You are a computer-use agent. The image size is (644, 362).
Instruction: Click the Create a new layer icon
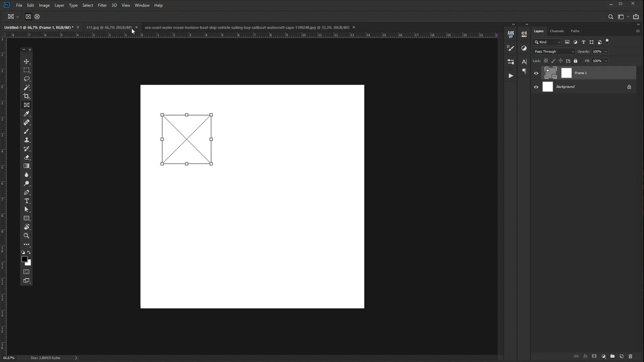click(621, 356)
